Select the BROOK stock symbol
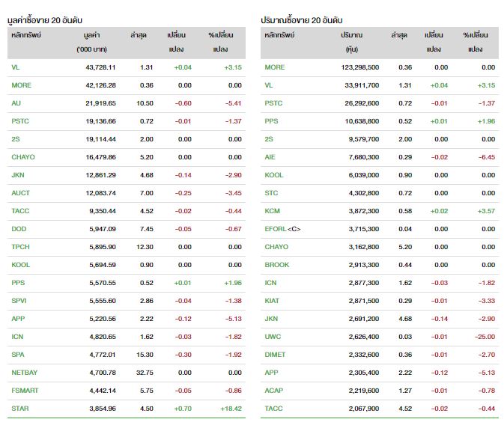This screenshot has width=504, height=431. [276, 265]
